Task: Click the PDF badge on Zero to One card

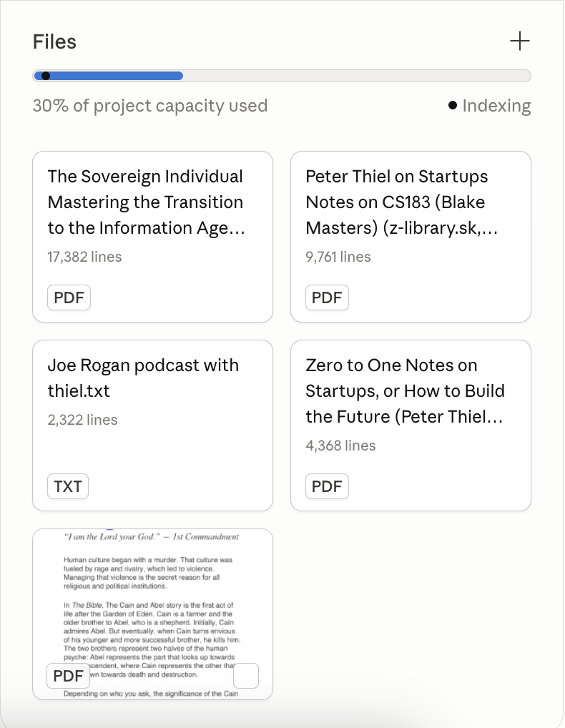Action: 327,486
